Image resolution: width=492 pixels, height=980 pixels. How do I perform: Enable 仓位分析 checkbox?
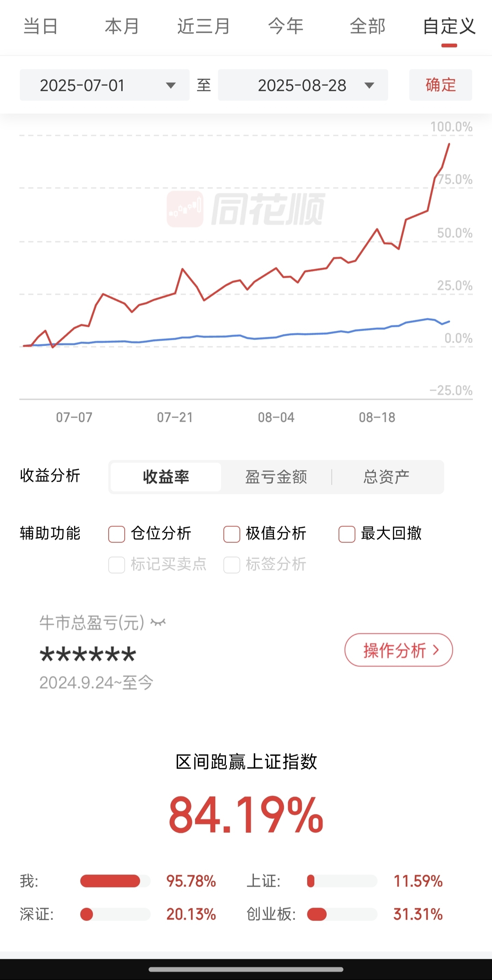(117, 534)
